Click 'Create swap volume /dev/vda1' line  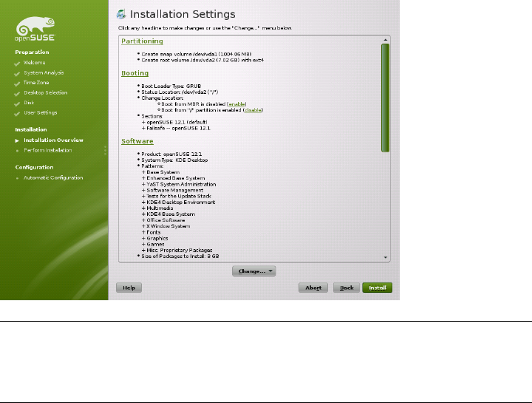197,54
